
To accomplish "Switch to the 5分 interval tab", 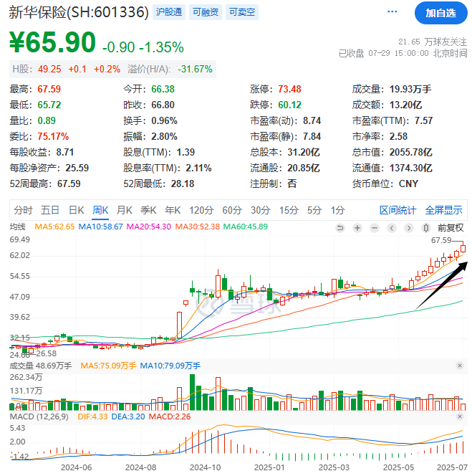I will click(x=314, y=210).
